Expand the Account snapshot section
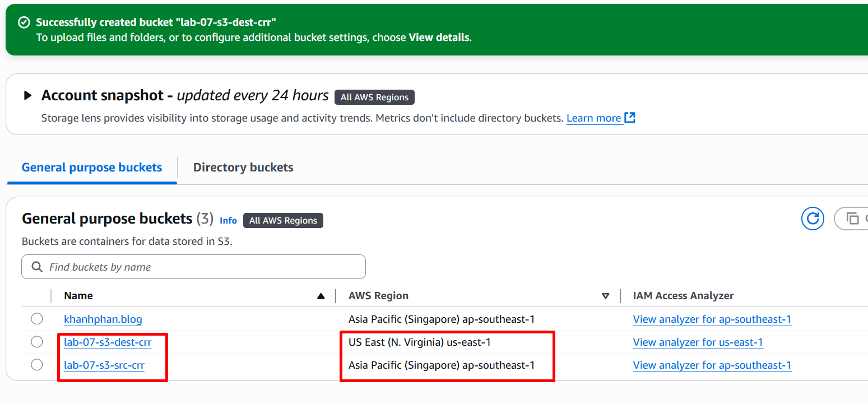The image size is (868, 404). (27, 95)
